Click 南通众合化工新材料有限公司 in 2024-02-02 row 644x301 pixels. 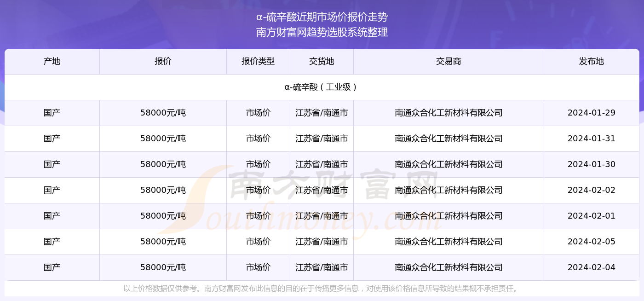448,190
